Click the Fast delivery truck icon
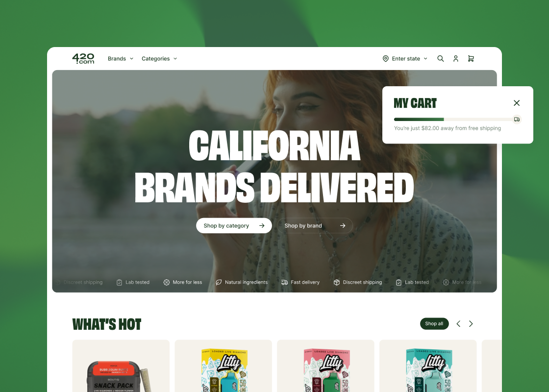 click(285, 282)
